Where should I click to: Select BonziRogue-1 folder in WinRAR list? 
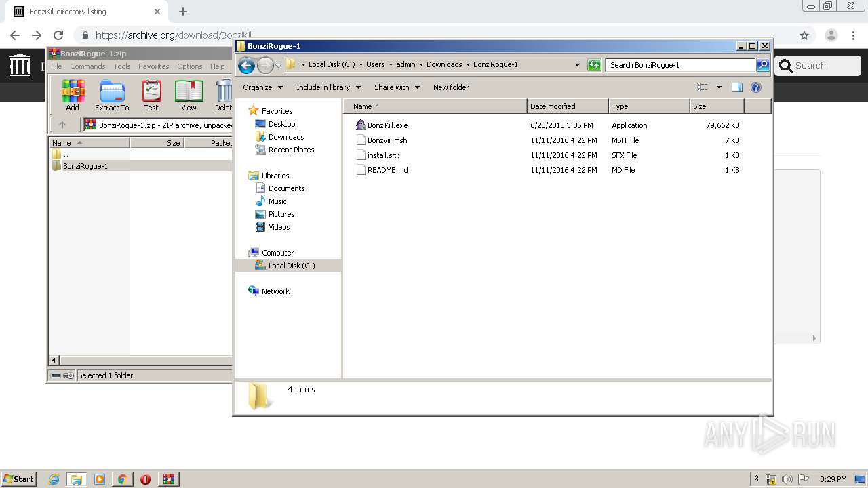(85, 166)
